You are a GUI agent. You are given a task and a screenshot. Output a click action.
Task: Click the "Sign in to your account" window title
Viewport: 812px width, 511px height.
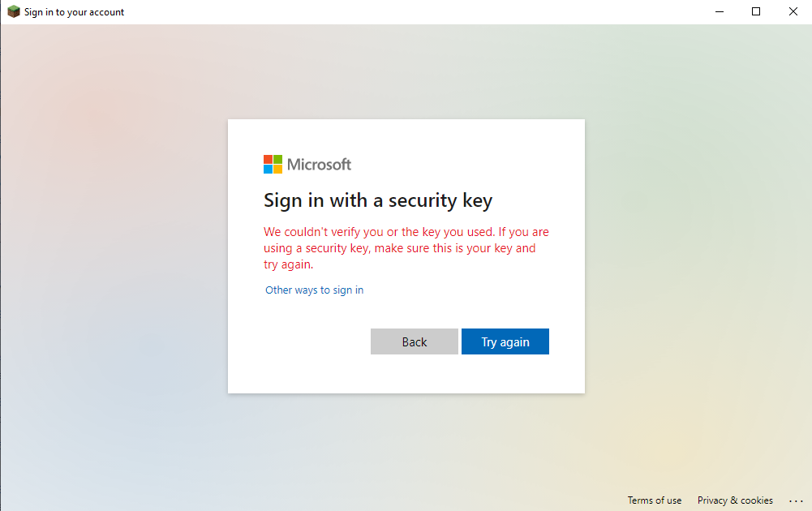(x=74, y=12)
